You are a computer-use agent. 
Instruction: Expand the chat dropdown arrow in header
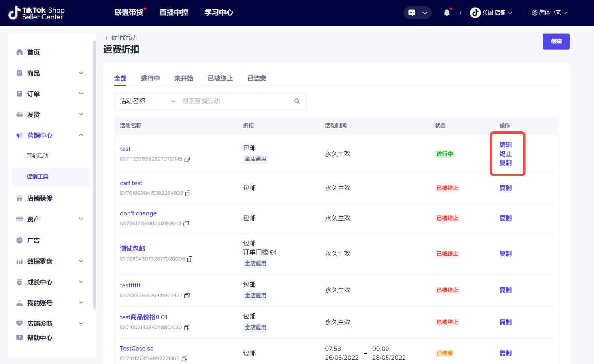coord(425,13)
